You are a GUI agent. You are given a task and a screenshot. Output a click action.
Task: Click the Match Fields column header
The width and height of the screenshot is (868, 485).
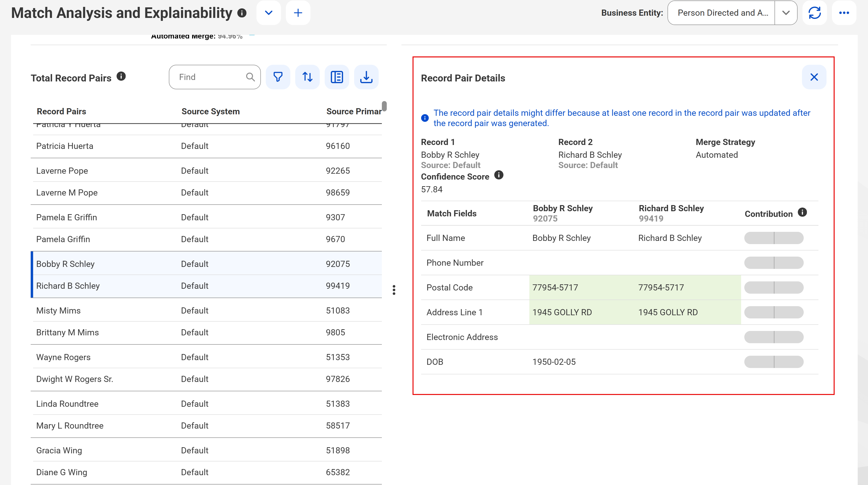(452, 213)
